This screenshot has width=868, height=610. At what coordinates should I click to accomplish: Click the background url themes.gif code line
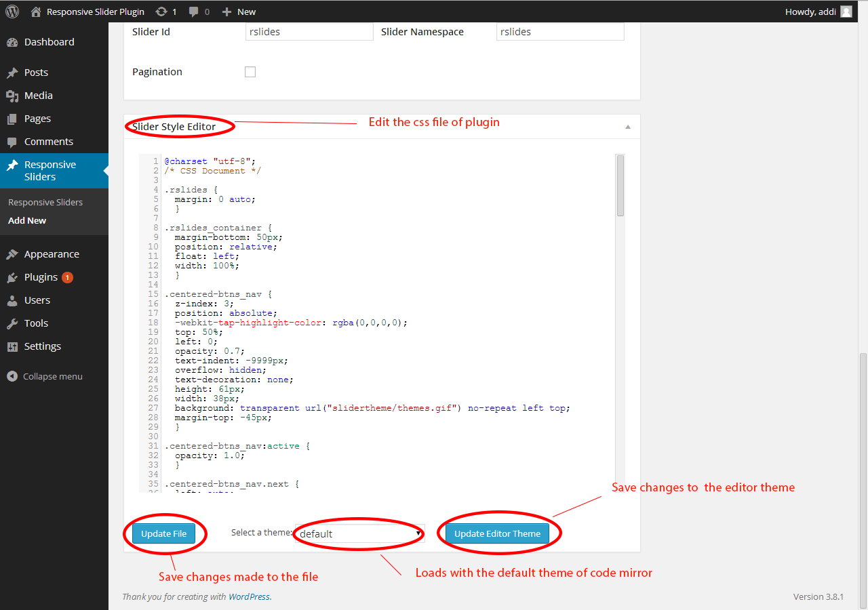coord(372,408)
